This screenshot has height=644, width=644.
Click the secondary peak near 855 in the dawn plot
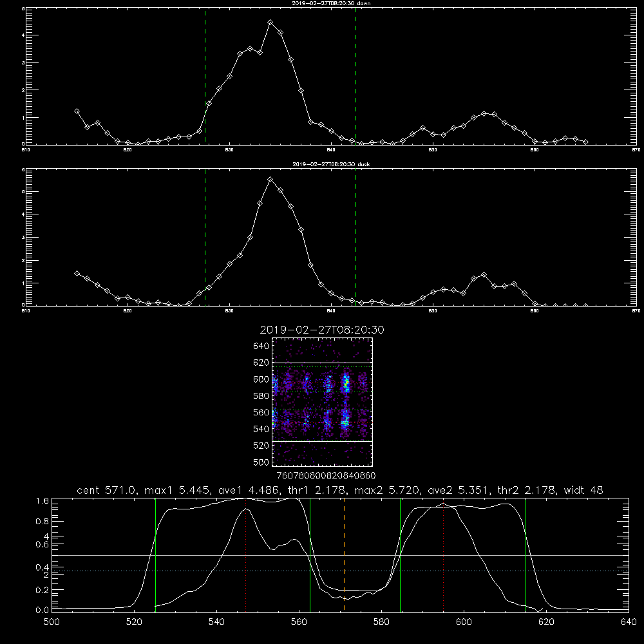pyautogui.click(x=484, y=113)
